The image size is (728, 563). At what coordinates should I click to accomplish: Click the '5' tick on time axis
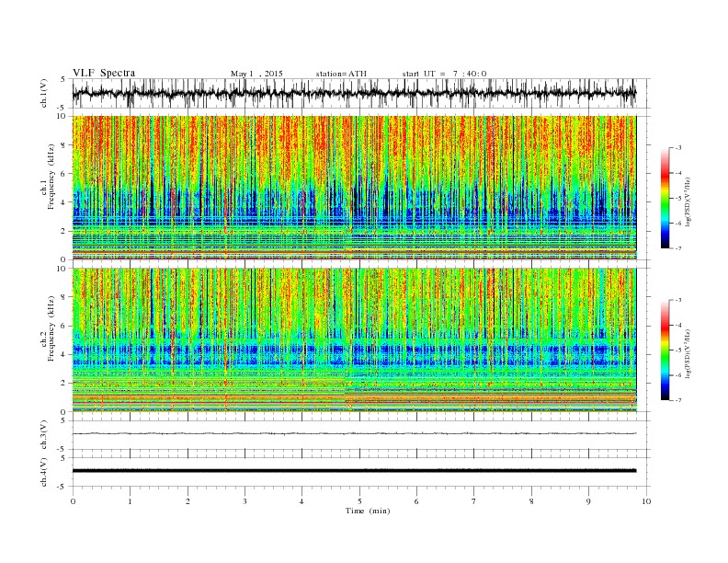[359, 501]
